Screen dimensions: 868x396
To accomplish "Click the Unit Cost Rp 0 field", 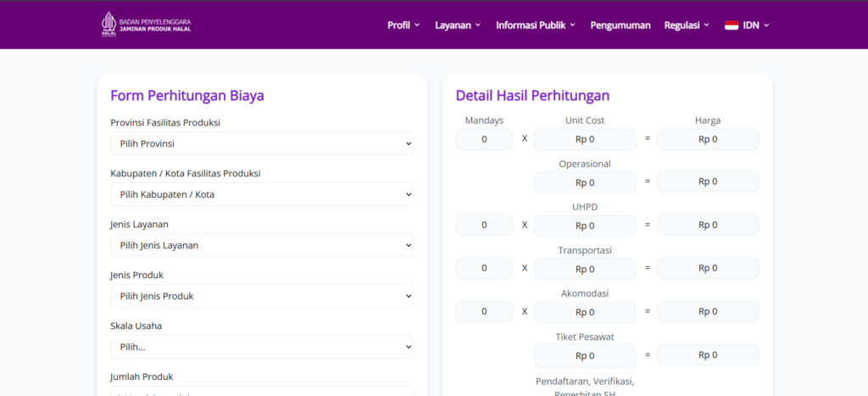I will click(x=585, y=139).
